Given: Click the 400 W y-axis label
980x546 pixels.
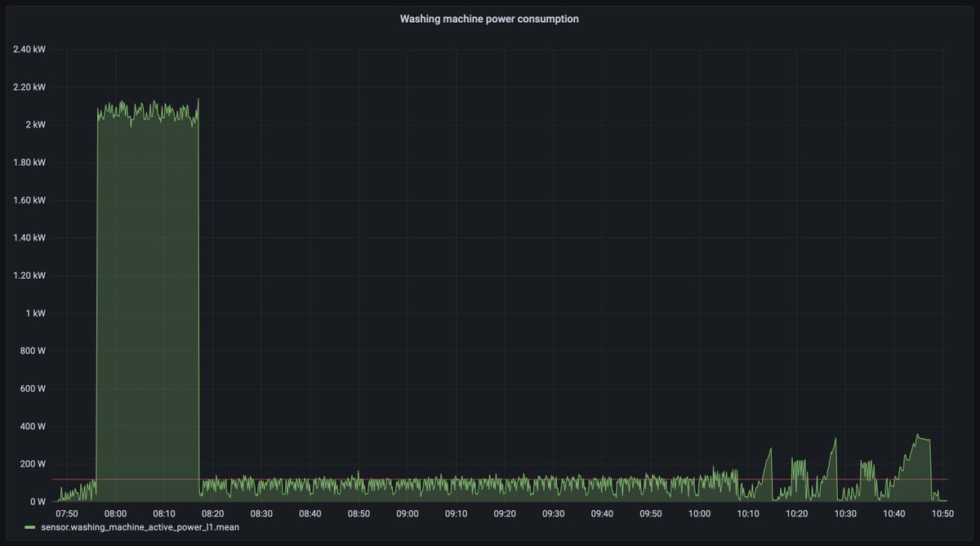Looking at the screenshot, I should pos(33,426).
